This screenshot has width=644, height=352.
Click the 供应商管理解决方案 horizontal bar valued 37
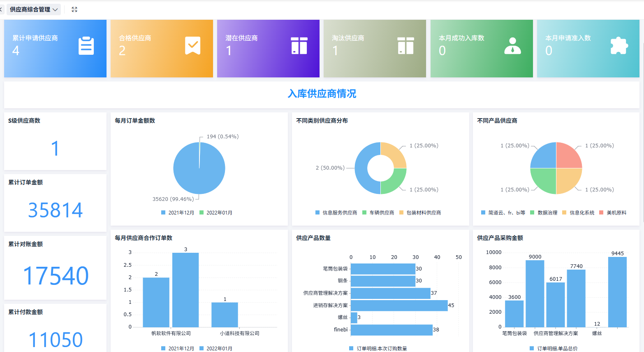391,293
